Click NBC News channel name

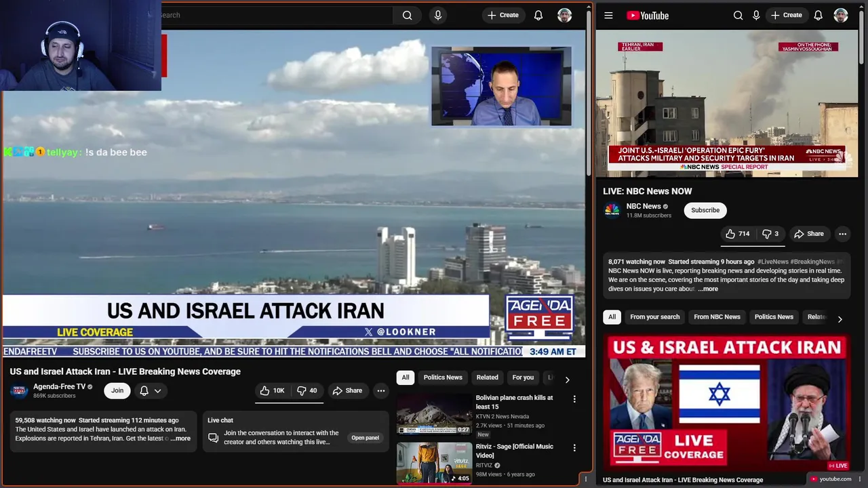point(644,206)
